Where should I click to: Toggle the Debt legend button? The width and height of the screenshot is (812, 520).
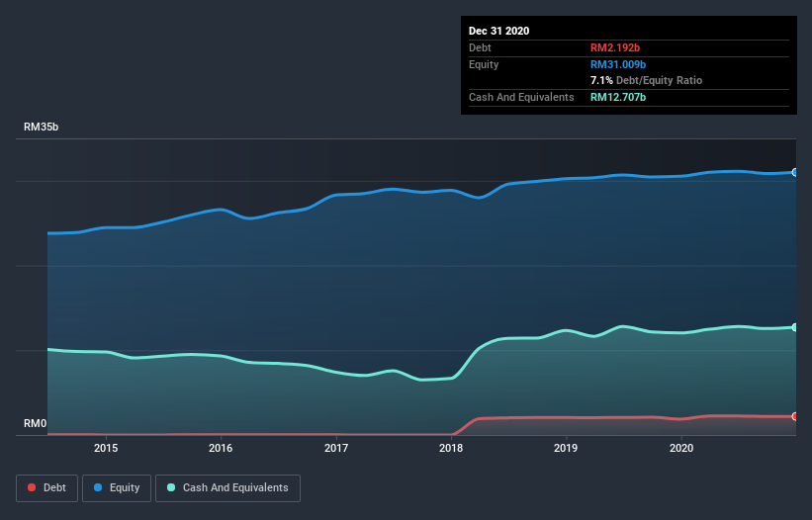click(46, 488)
